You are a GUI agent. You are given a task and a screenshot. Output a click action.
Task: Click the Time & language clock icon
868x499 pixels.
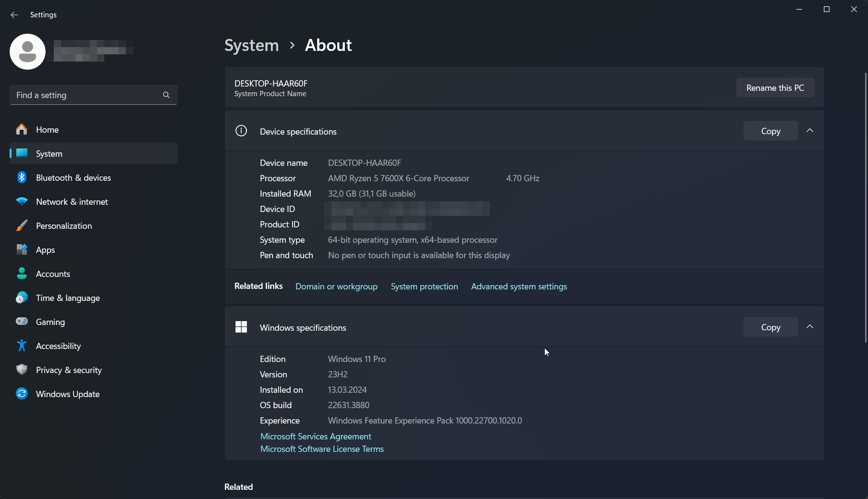(22, 298)
